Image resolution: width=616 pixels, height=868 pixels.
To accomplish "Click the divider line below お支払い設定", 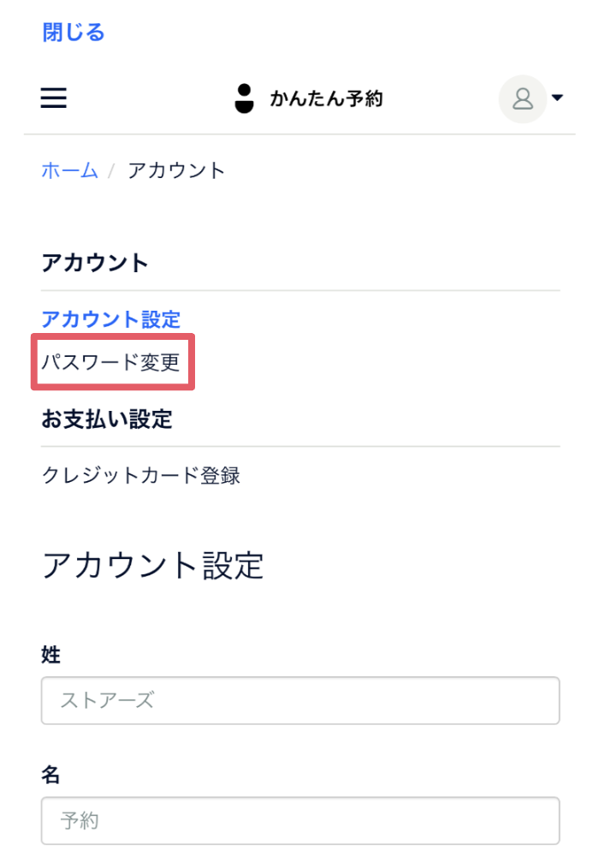I will coord(300,446).
